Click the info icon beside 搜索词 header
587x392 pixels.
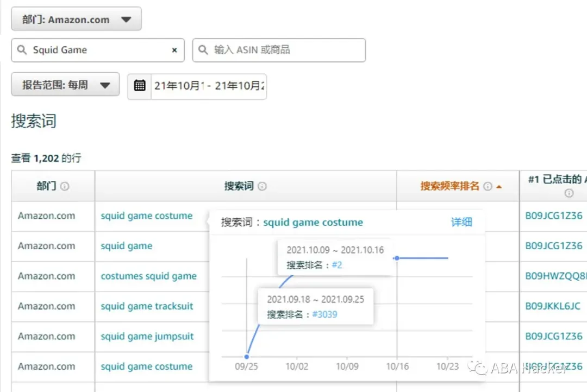(263, 186)
